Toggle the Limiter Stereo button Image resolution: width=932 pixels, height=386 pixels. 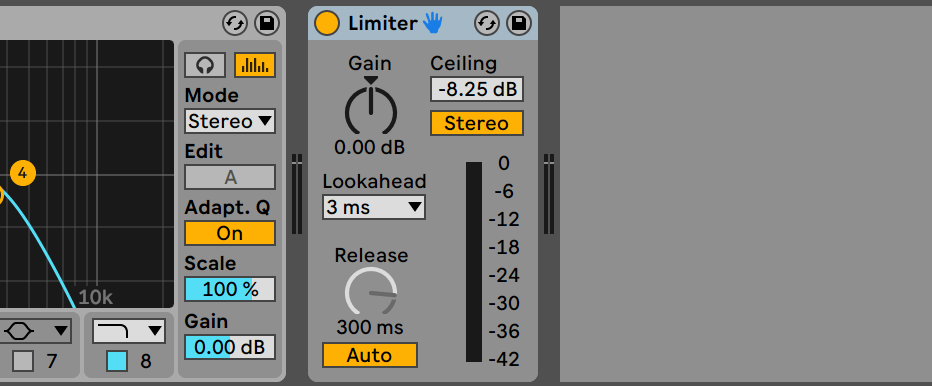(x=477, y=123)
